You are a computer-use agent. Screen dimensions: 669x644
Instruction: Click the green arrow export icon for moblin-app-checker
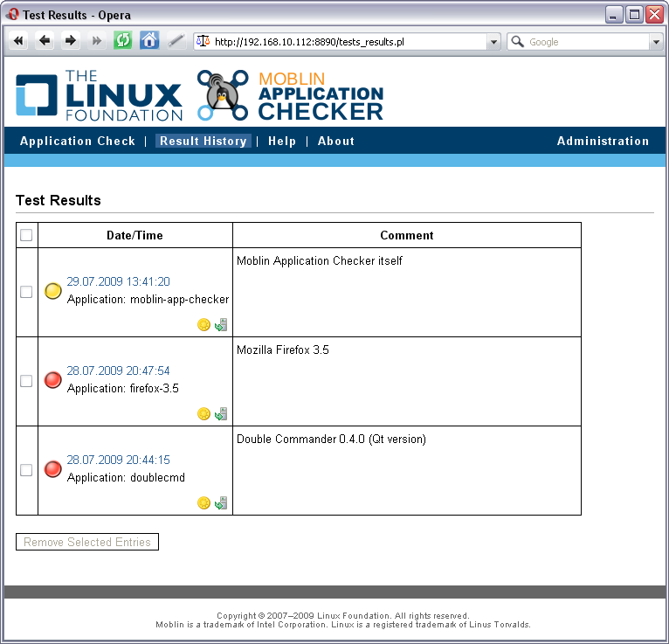(221, 325)
